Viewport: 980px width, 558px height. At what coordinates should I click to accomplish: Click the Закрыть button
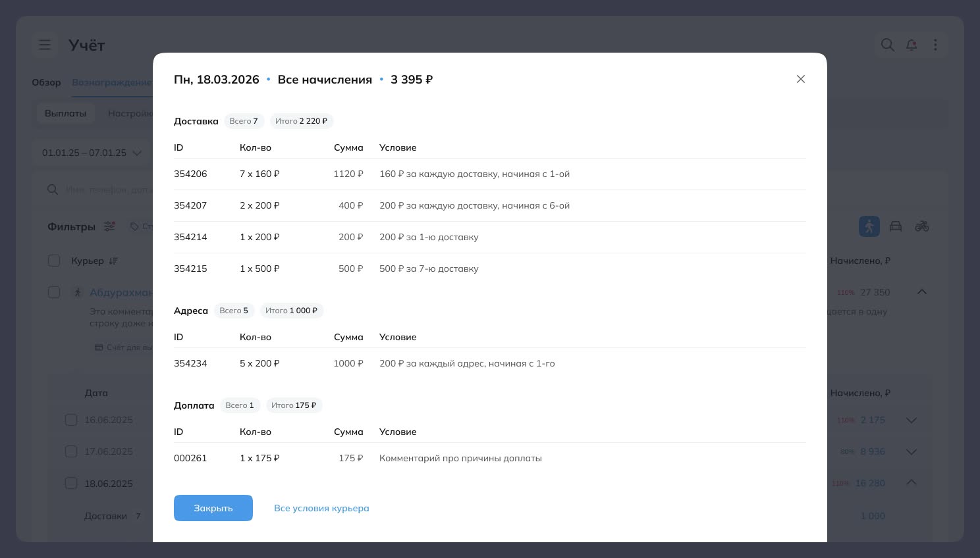(x=213, y=508)
